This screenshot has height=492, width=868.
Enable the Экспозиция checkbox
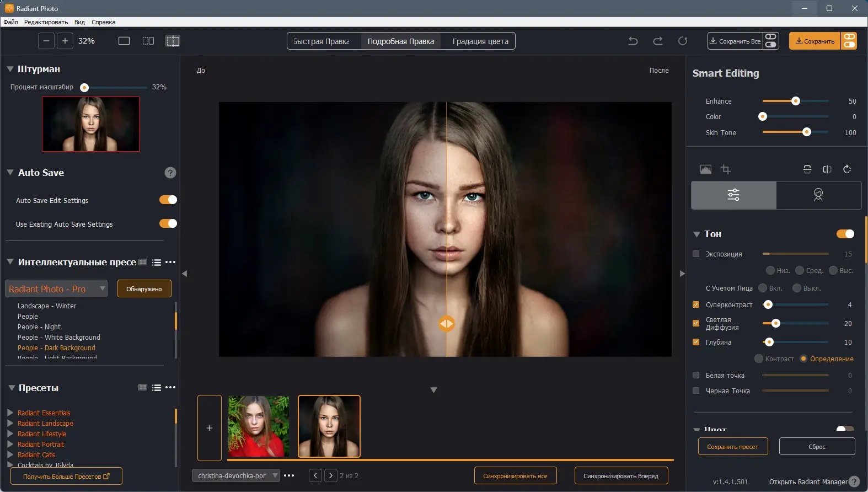[696, 254]
